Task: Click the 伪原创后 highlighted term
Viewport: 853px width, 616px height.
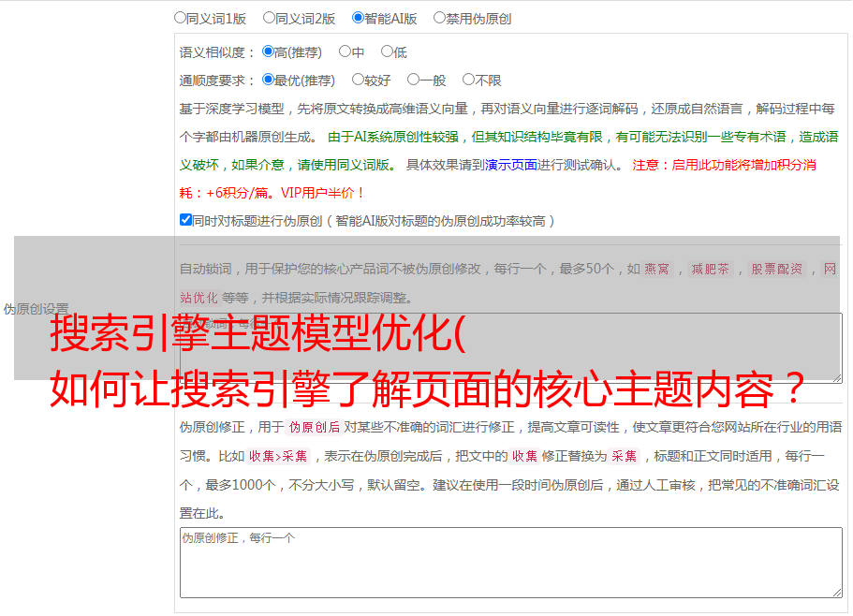Action: (315, 427)
